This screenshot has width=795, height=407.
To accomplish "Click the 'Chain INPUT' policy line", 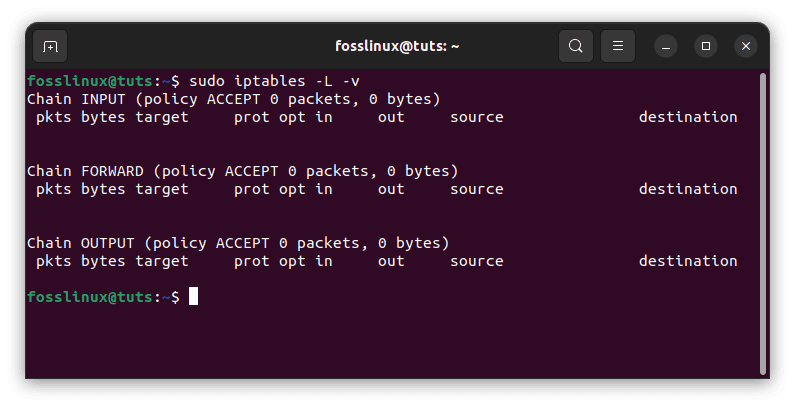I will point(233,99).
